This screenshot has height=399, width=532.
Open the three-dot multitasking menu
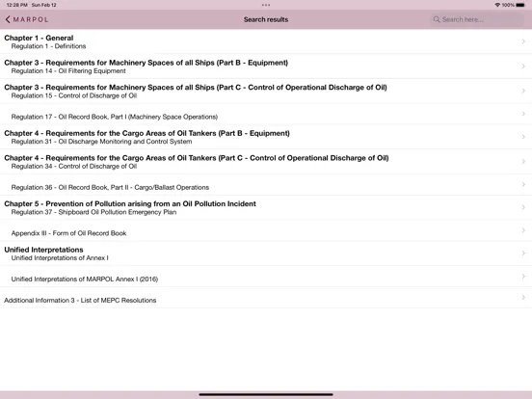pyautogui.click(x=266, y=5)
